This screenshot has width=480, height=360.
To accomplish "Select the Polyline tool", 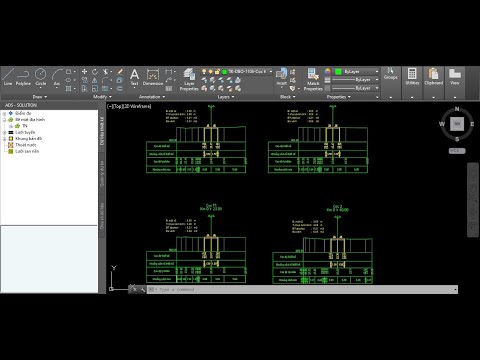I will (23, 77).
